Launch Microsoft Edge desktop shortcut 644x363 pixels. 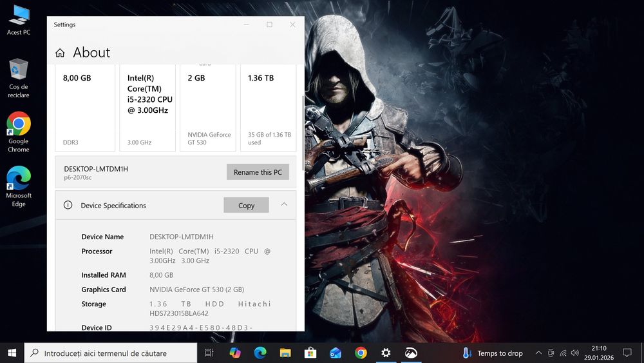pos(19,186)
